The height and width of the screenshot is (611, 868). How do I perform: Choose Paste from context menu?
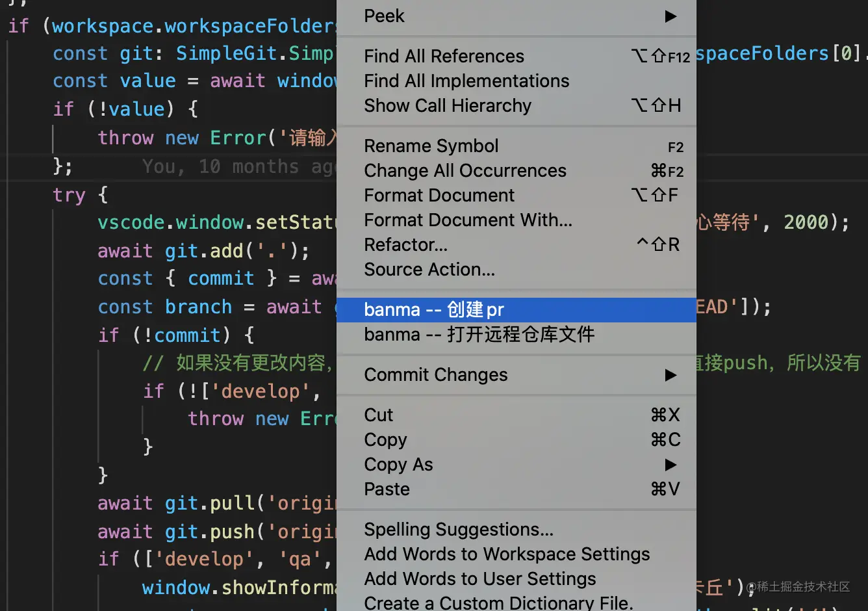pos(517,489)
